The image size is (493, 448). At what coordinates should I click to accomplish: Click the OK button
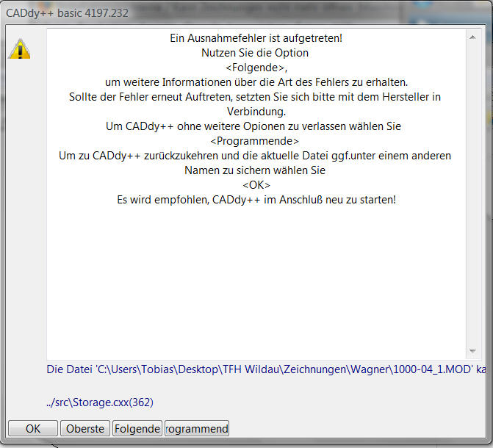[x=33, y=428]
